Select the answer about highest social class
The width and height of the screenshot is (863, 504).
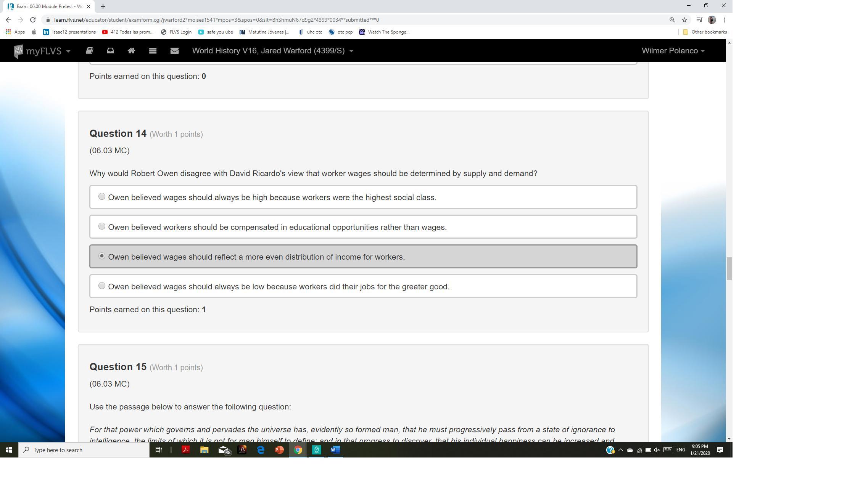(102, 197)
